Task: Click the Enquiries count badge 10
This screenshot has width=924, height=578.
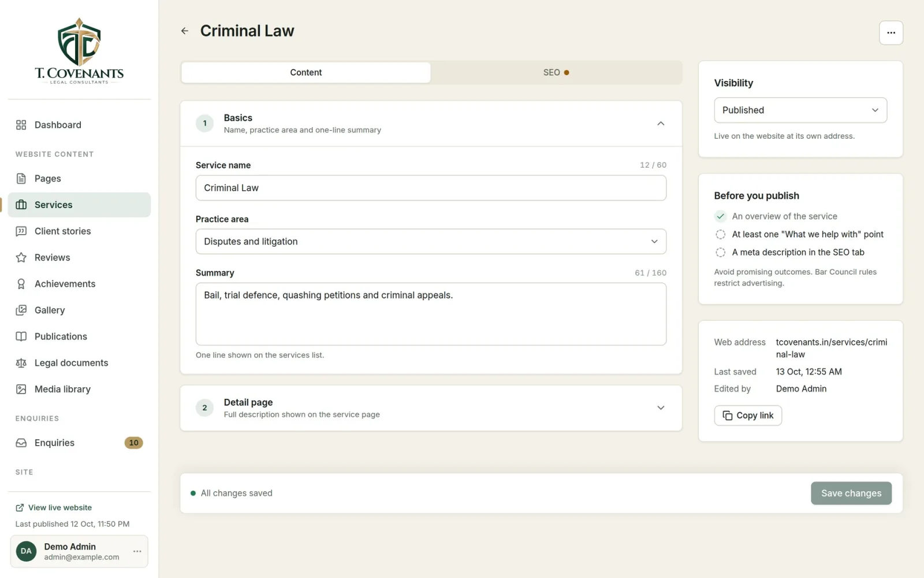Action: pyautogui.click(x=133, y=443)
